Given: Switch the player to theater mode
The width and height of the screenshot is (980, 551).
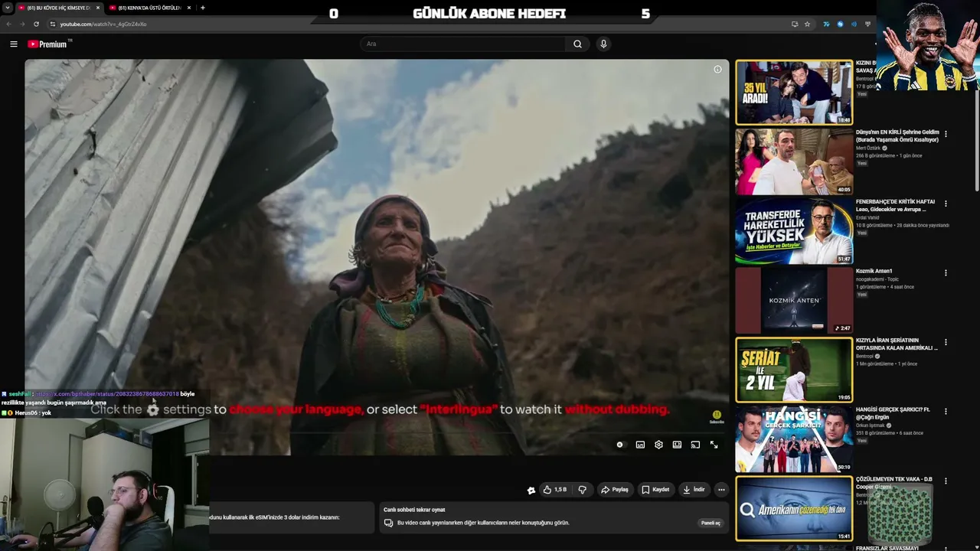Looking at the screenshot, I should [677, 445].
